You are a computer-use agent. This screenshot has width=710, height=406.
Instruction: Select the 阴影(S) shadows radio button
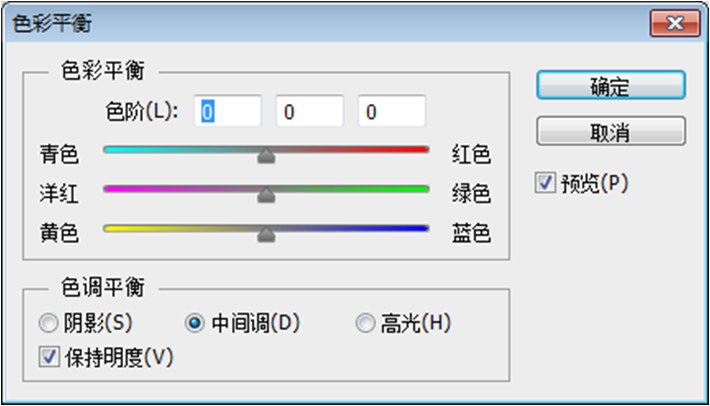point(47,323)
